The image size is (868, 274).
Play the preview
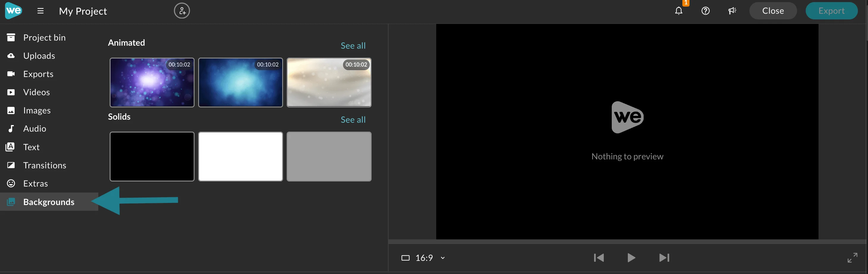pos(631,258)
